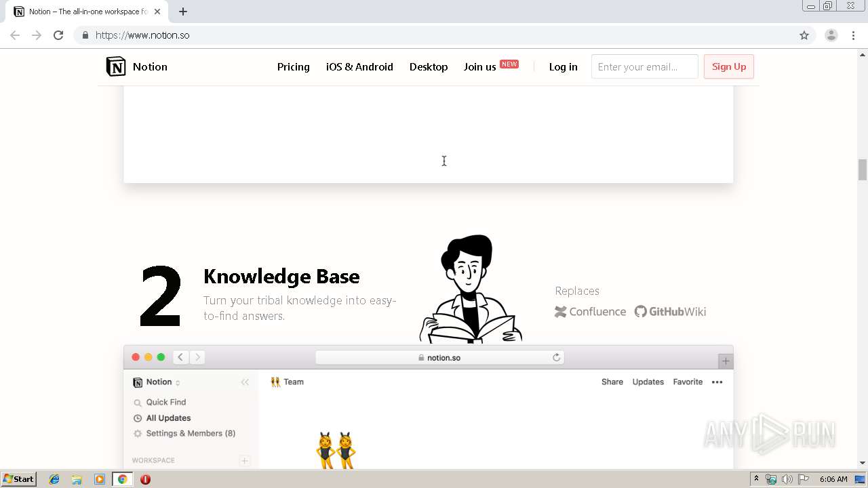The image size is (868, 488).
Task: Click the Knowledge Base heading
Action: coord(281,277)
